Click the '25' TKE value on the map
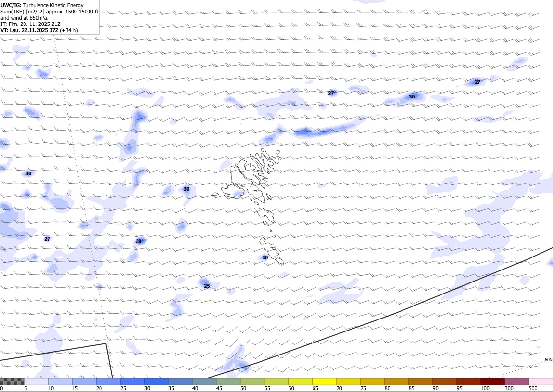 (207, 286)
